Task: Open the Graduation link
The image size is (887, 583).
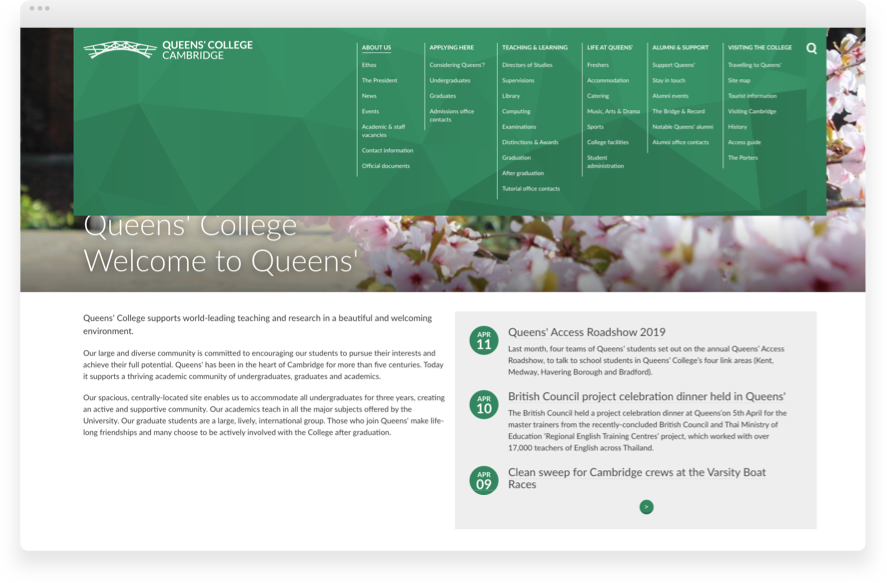Action: point(516,158)
